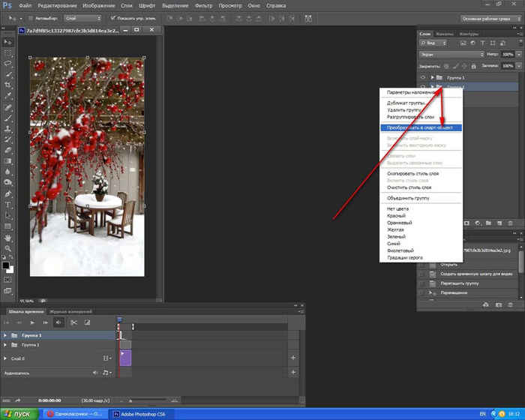Click the purple Слой 0 clip in timeline

[125, 358]
